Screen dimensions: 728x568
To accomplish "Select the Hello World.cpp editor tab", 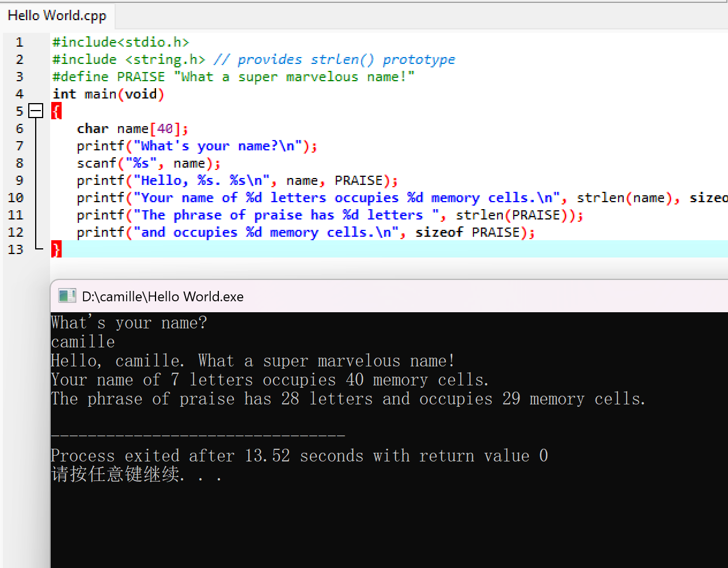I will click(x=57, y=16).
